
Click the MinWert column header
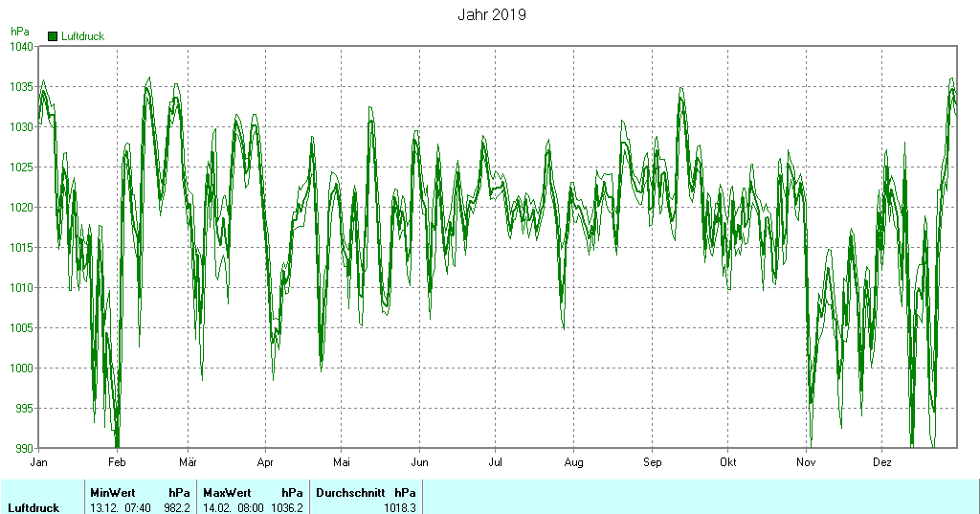pyautogui.click(x=112, y=493)
